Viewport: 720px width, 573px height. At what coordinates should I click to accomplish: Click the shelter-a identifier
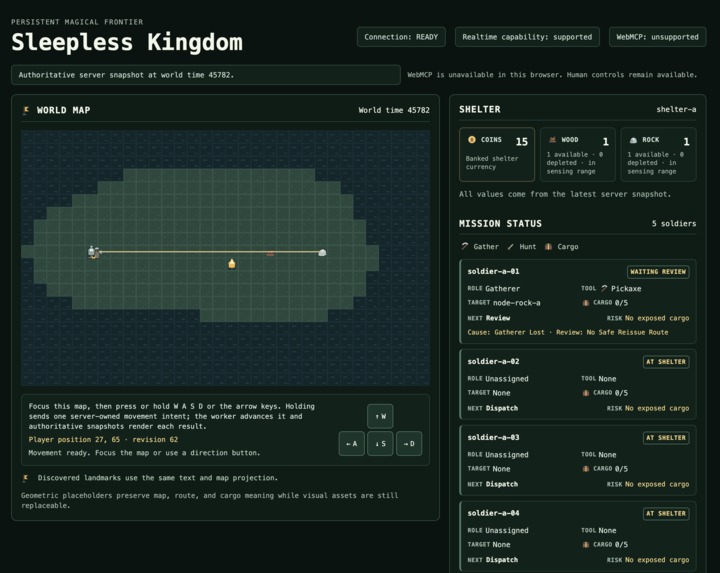676,109
